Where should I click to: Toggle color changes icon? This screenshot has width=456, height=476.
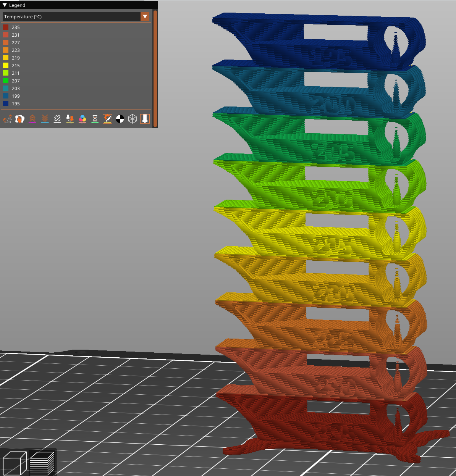82,119
